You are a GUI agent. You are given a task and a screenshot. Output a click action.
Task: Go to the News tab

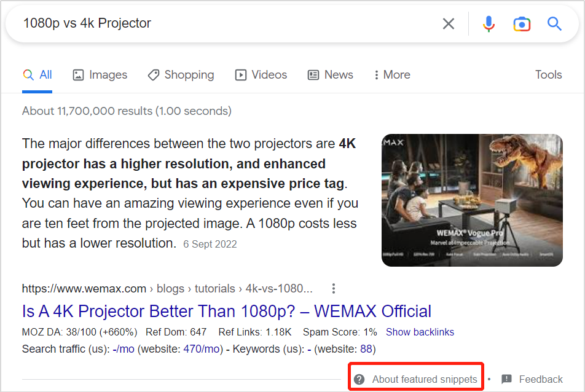(330, 75)
